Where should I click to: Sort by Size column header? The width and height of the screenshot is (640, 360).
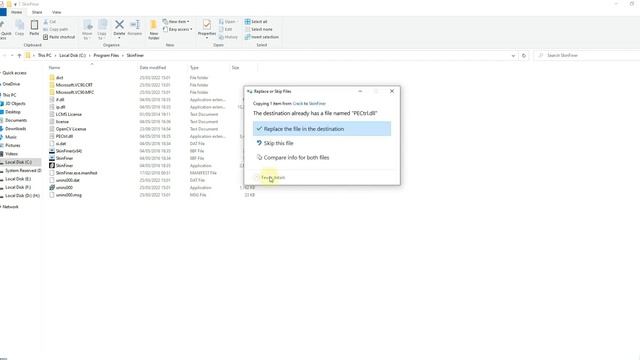pyautogui.click(x=236, y=68)
